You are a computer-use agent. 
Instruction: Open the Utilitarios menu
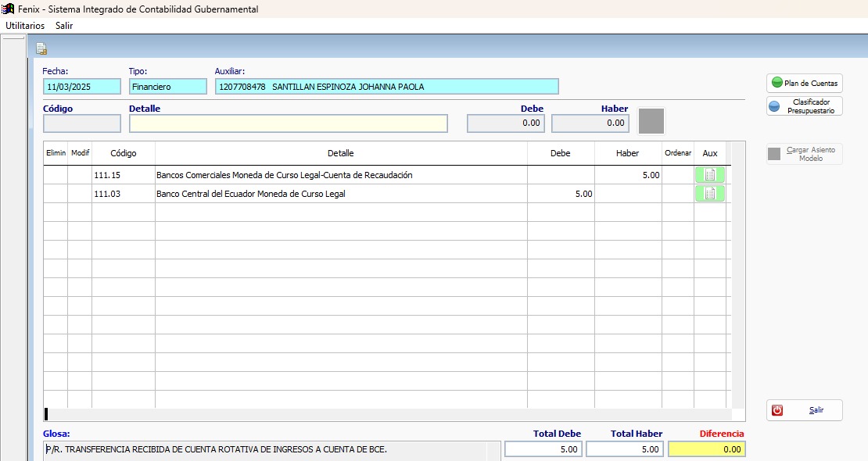(25, 26)
